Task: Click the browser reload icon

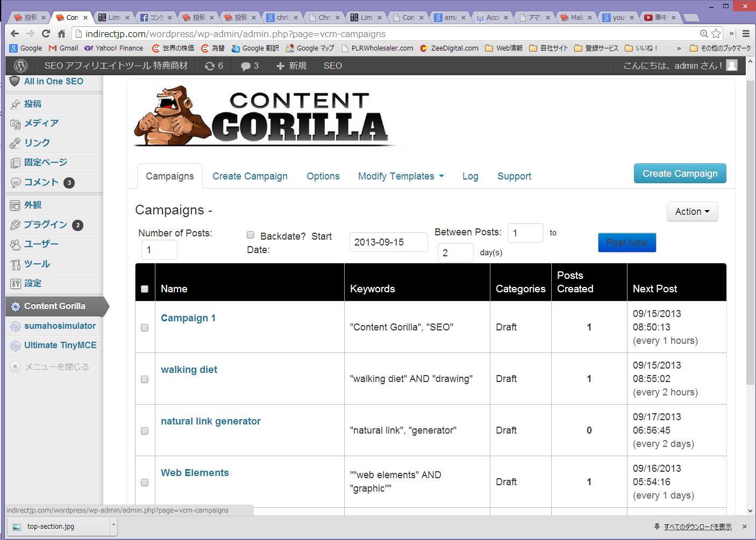Action: (x=46, y=33)
